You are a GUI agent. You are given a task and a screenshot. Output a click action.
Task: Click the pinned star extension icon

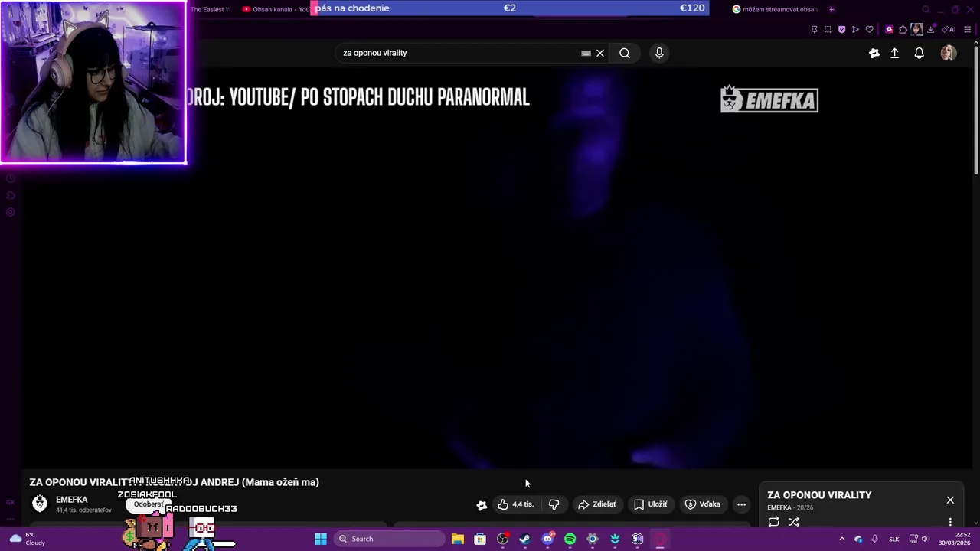tap(889, 29)
